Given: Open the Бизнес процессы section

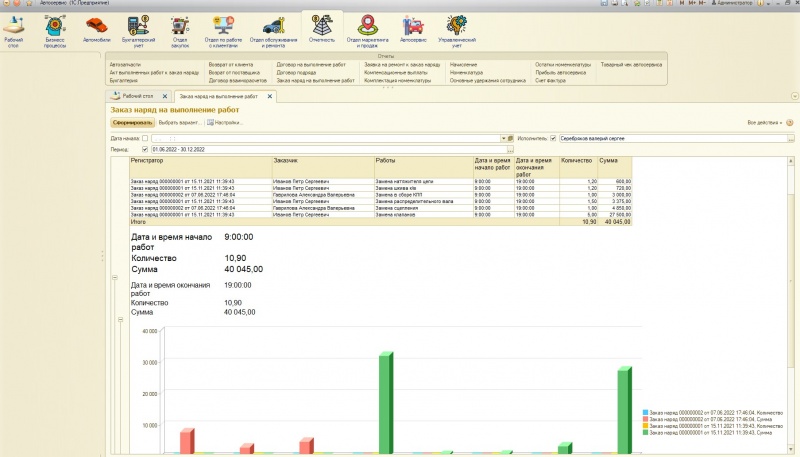Looking at the screenshot, I should pos(55,32).
